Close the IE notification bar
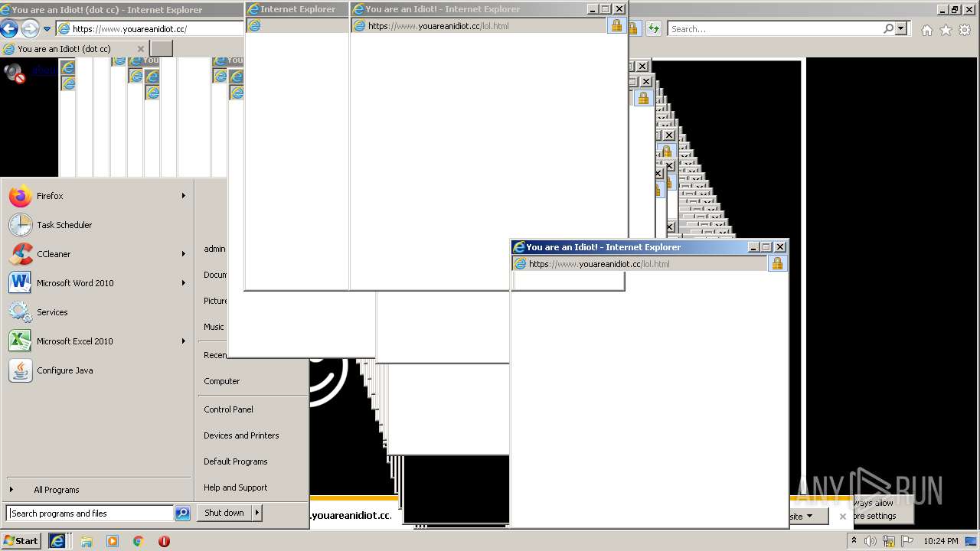The height and width of the screenshot is (551, 980). coord(843,516)
